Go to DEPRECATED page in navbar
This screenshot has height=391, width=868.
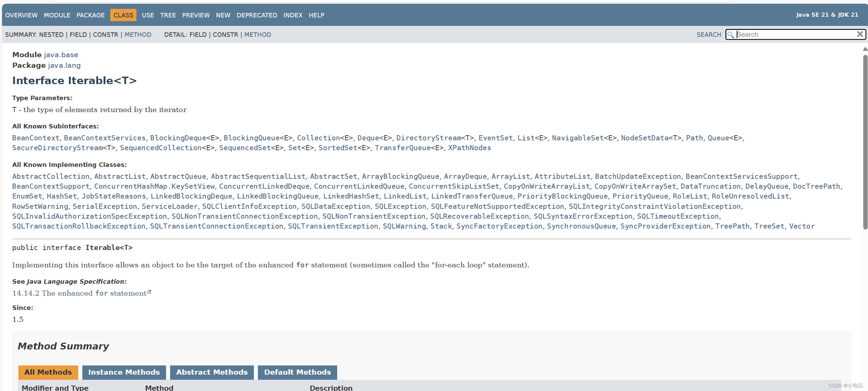(257, 15)
